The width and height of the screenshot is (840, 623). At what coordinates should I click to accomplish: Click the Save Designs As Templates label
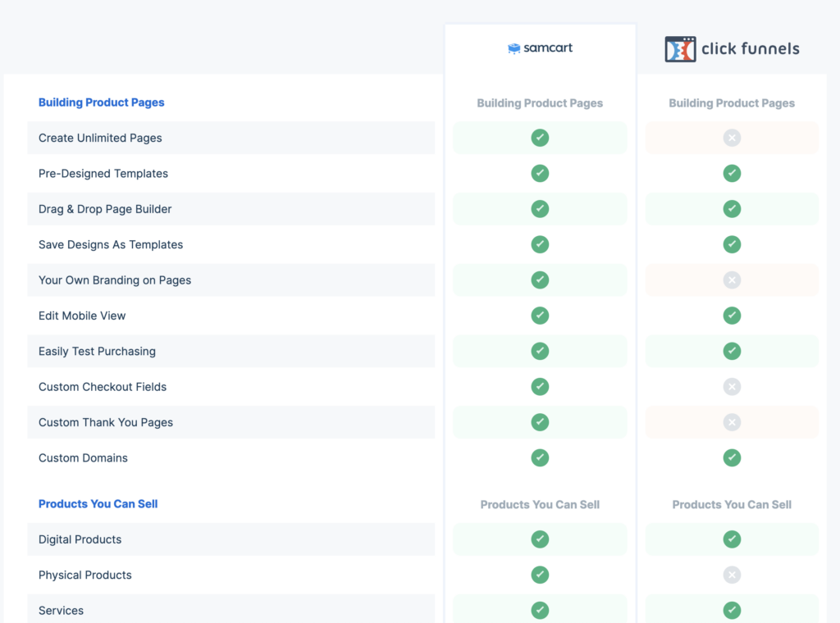(x=111, y=244)
